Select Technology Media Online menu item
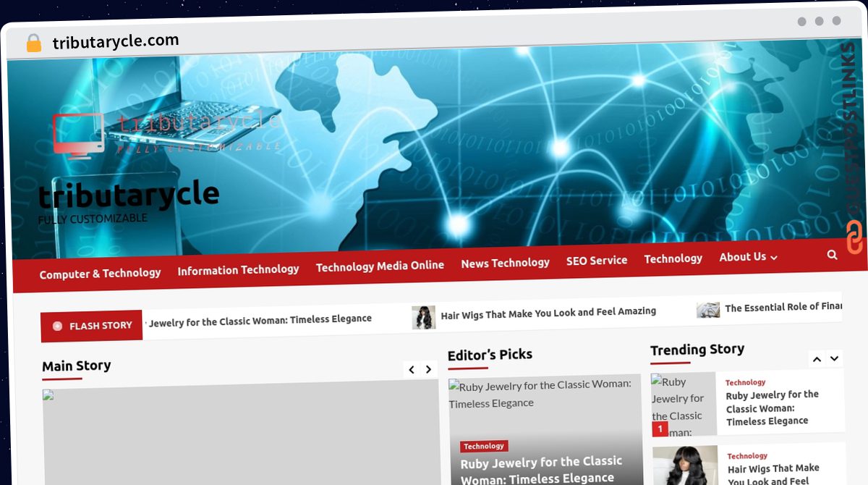 [380, 266]
